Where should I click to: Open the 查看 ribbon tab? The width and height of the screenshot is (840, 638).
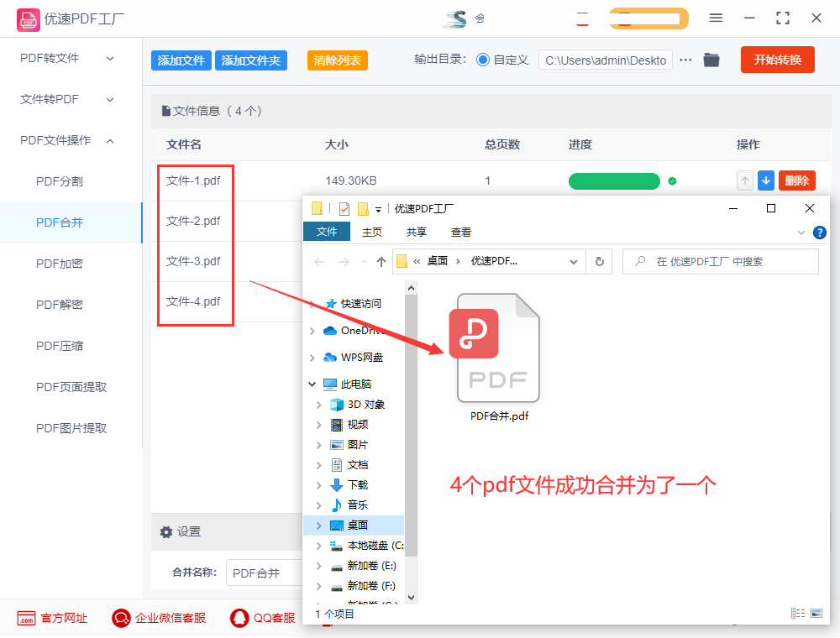coord(460,233)
